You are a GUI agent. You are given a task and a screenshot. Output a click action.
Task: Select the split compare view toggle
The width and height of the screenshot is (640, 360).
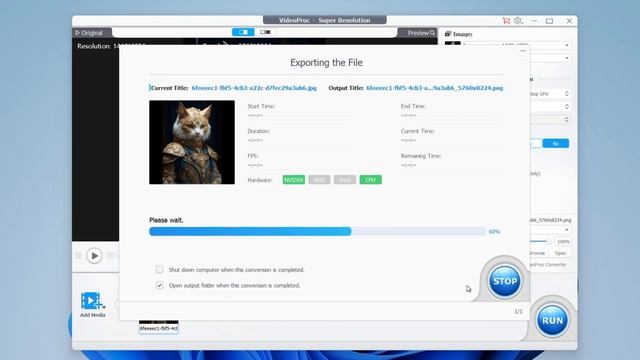[x=243, y=32]
